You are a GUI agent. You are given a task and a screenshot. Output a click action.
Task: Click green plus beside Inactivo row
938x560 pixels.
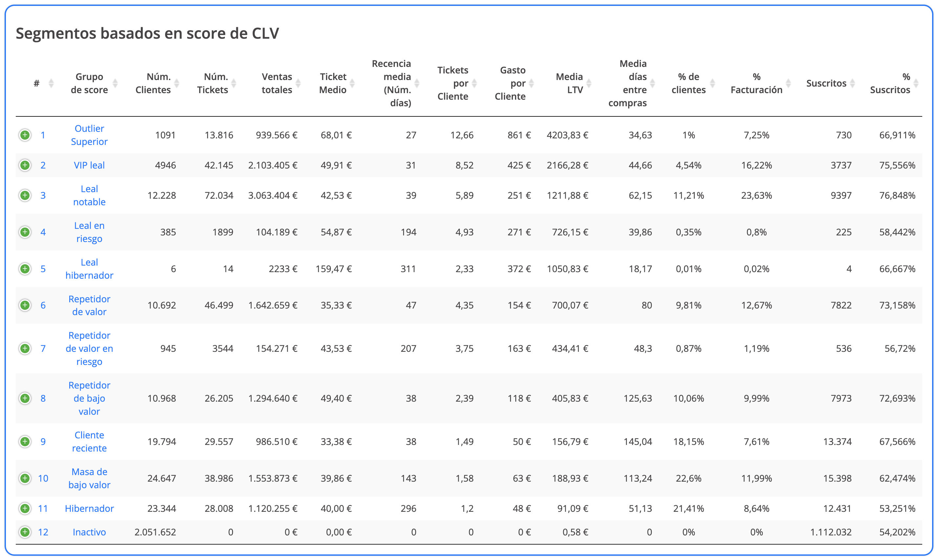click(25, 532)
